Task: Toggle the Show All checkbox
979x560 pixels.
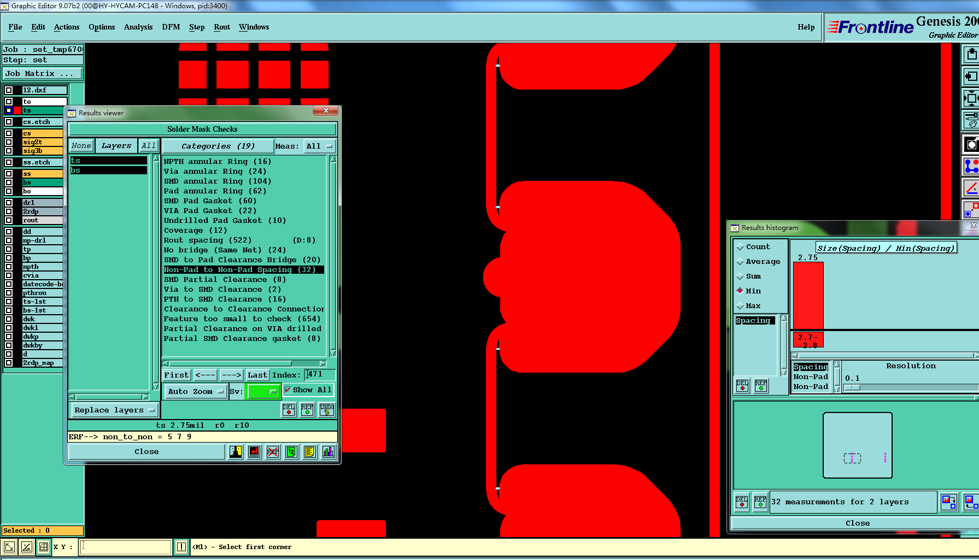Action: [288, 390]
